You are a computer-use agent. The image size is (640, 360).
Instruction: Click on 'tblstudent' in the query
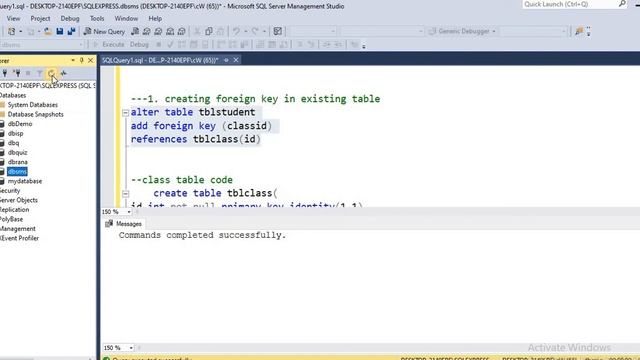tap(227, 112)
